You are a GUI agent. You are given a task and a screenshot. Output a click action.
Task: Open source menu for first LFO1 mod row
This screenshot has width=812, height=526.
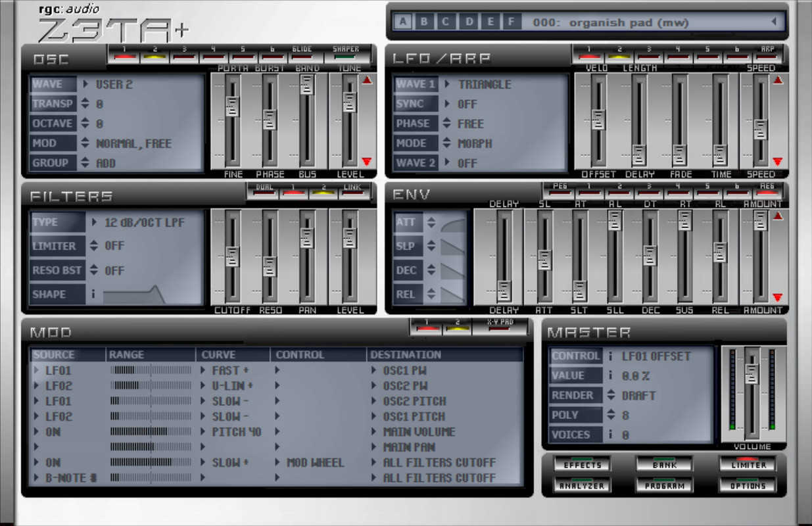click(x=37, y=370)
